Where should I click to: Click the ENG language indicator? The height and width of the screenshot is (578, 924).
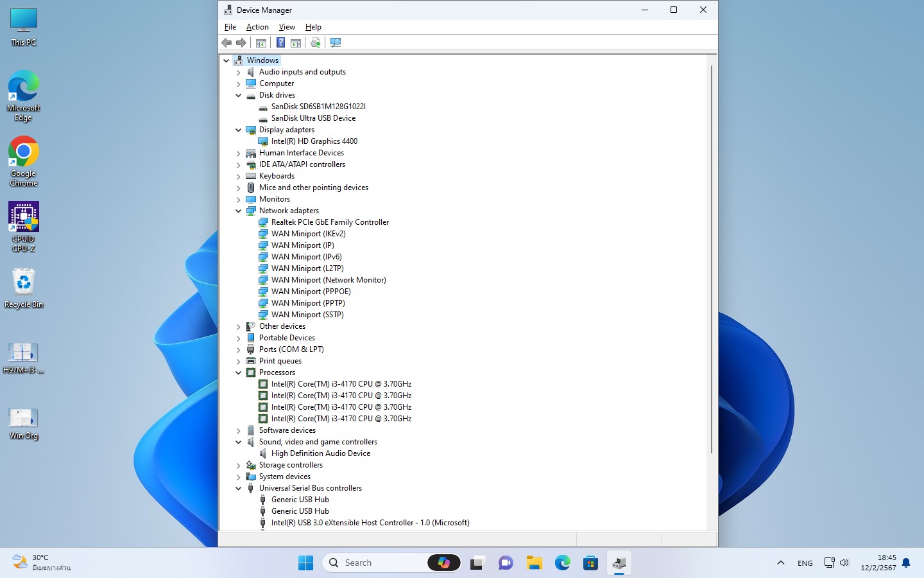tap(805, 563)
